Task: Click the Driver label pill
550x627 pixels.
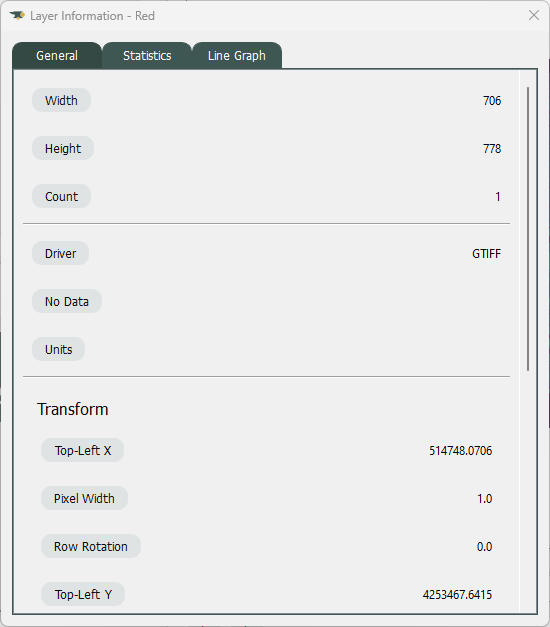Action: point(60,254)
